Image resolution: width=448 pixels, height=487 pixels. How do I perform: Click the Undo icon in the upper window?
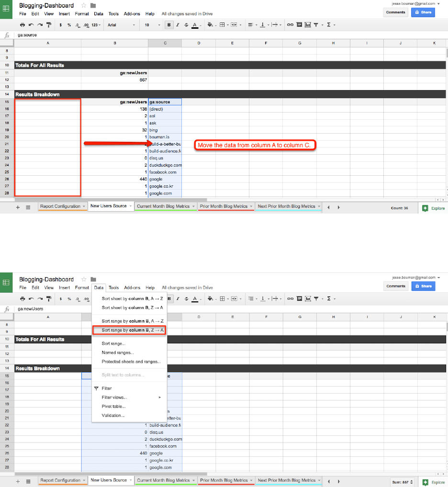[x=31, y=25]
